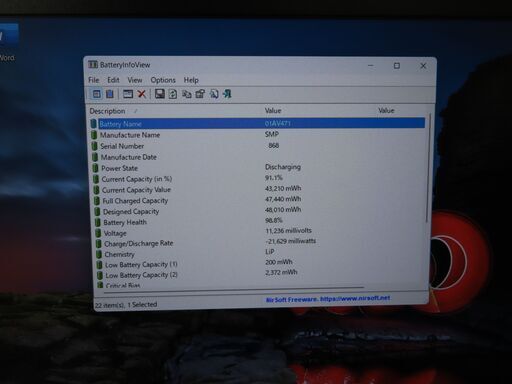This screenshot has height=384, width=512.
Task: Open Find using the toolbar icon
Action: (x=214, y=94)
